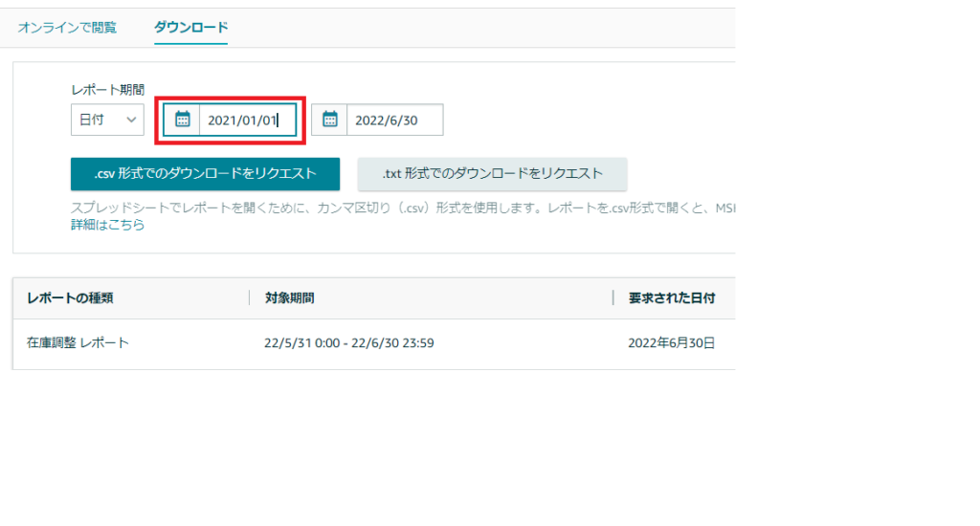980x526 pixels.
Task: Open the start date calendar icon
Action: click(x=182, y=120)
